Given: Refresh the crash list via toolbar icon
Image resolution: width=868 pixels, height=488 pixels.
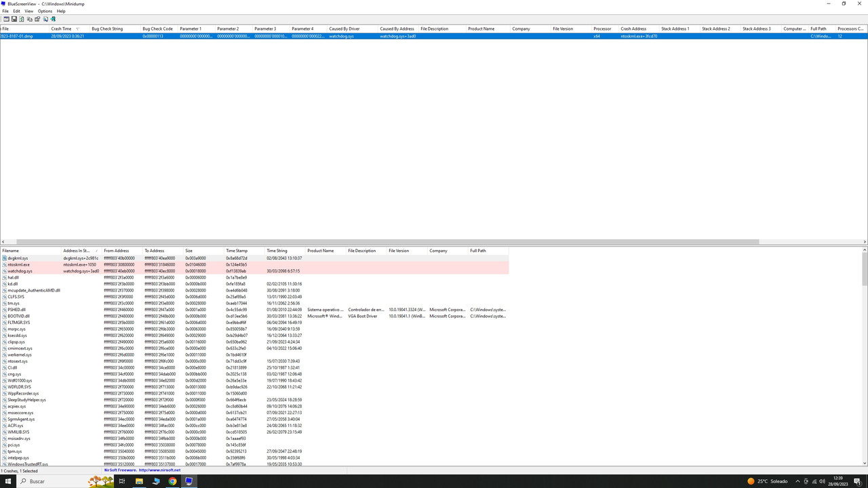Looking at the screenshot, I should (22, 19).
